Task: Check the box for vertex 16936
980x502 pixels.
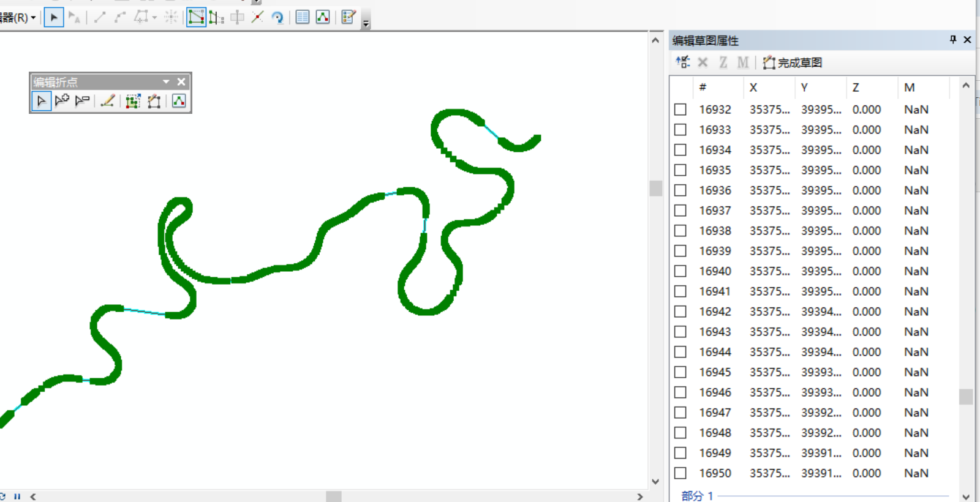Action: pyautogui.click(x=680, y=190)
